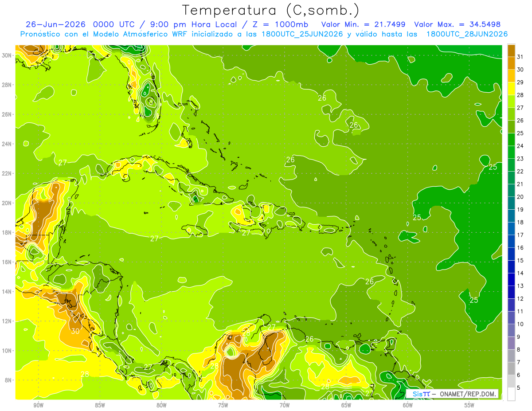Click the 6 degree gray legend swatch

[511, 368]
